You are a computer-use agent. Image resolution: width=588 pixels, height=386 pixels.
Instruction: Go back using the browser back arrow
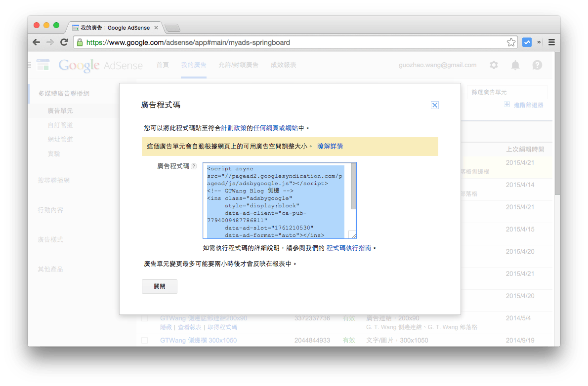point(36,42)
